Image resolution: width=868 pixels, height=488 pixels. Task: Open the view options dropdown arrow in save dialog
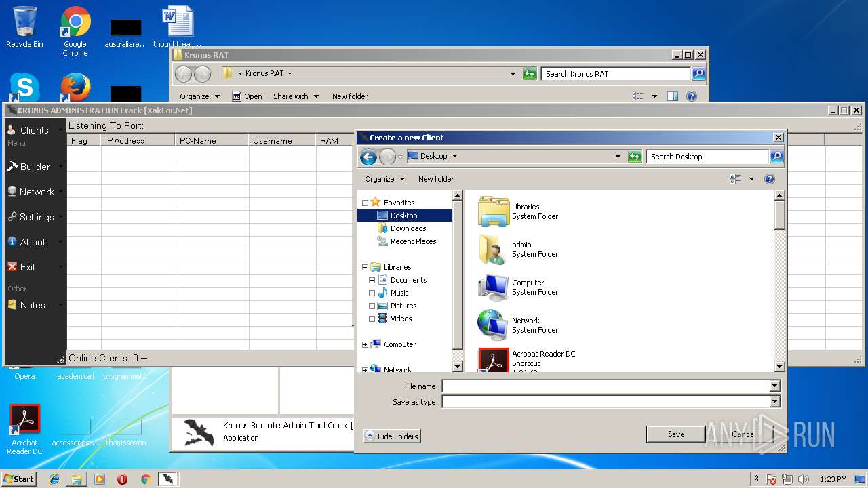point(751,179)
